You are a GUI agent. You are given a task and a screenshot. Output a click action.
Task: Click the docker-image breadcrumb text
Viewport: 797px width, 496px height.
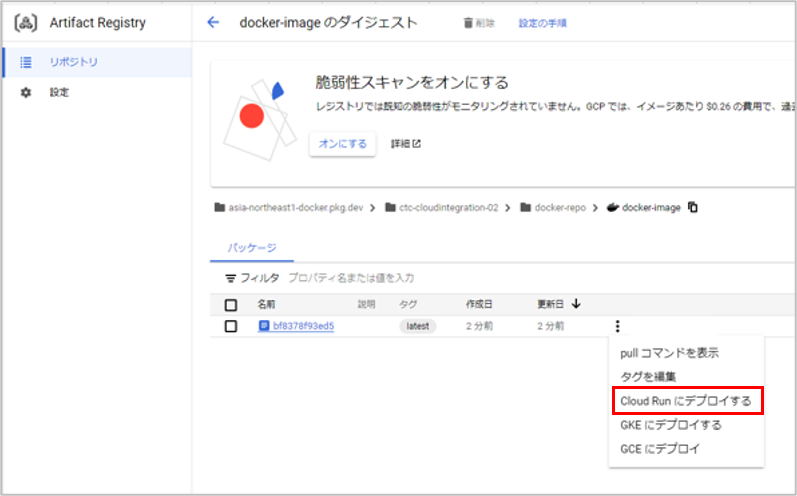[651, 207]
